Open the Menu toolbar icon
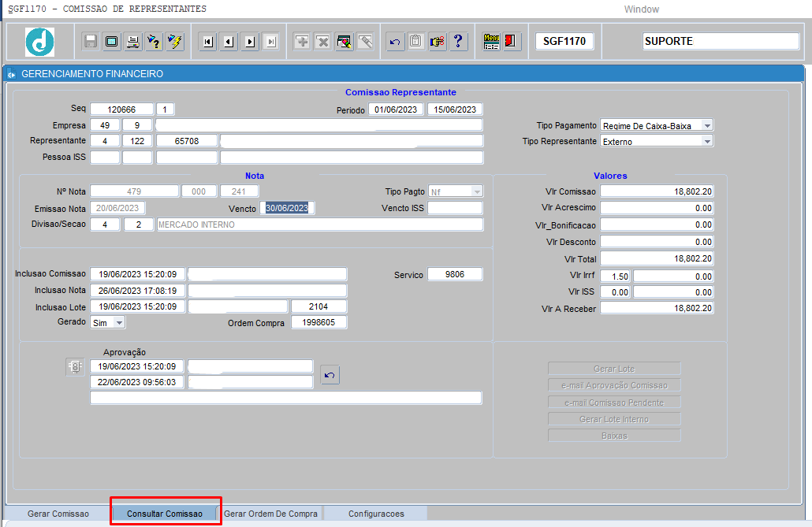This screenshot has height=527, width=812. click(x=491, y=42)
